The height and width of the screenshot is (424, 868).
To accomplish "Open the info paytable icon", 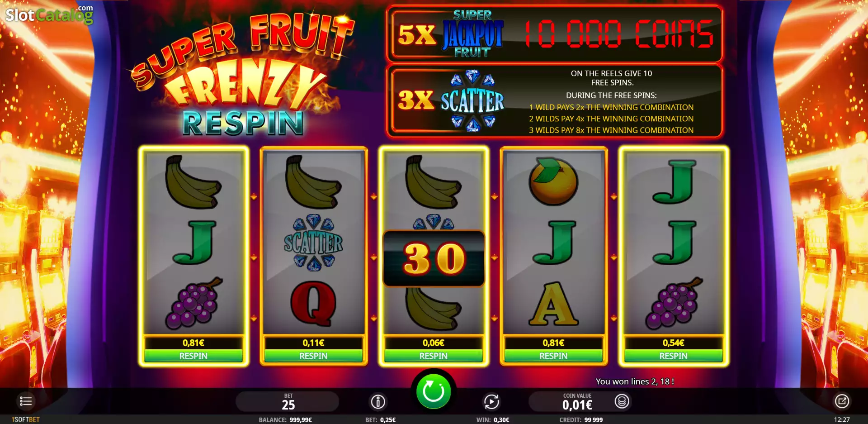I will tap(378, 401).
